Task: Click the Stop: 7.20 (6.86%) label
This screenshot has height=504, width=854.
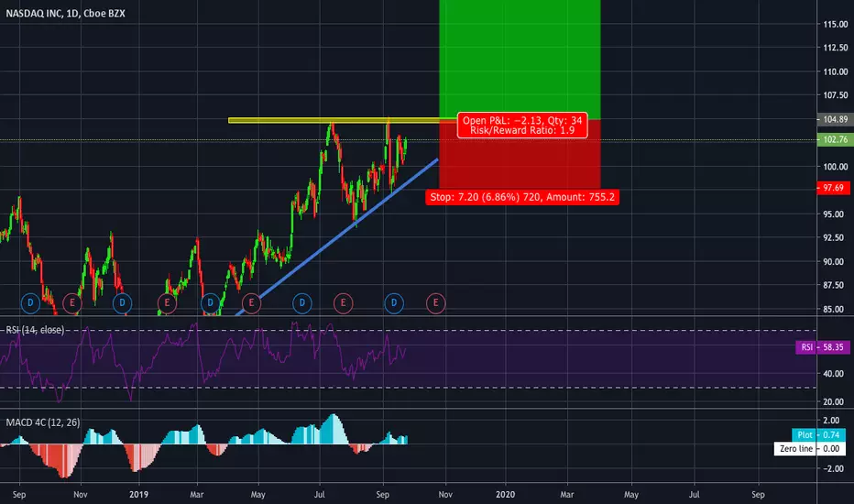Action: [x=522, y=197]
